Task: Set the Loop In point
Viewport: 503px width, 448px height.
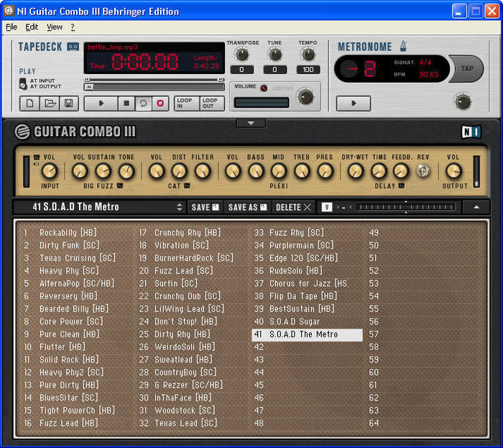Action: pos(186,104)
